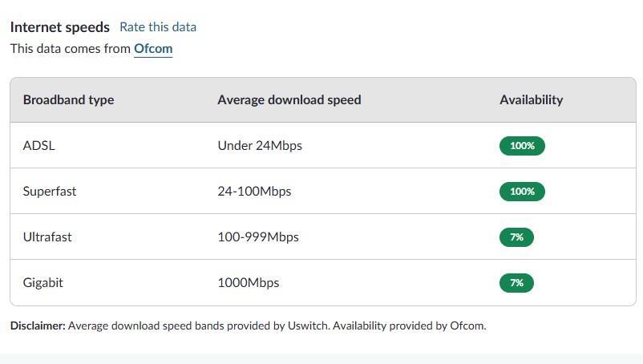Click the Rate this data link

click(158, 27)
